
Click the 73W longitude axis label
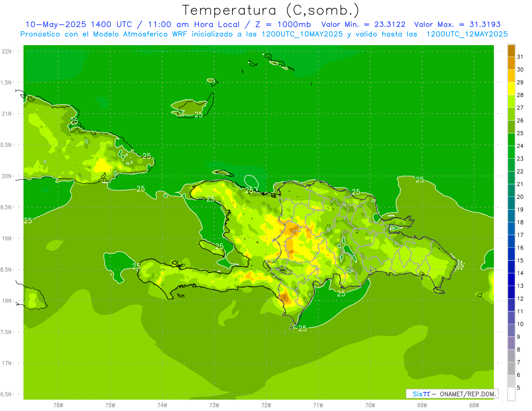214,405
